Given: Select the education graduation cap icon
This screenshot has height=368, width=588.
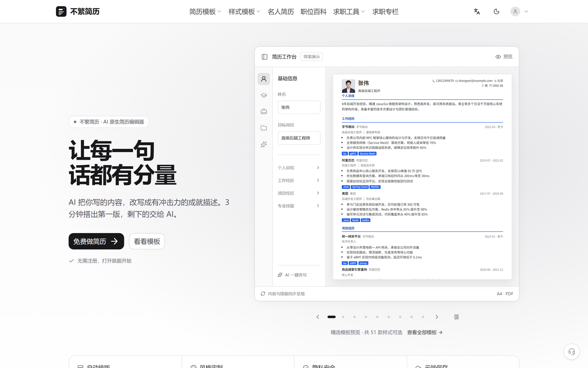Looking at the screenshot, I should click(x=264, y=95).
